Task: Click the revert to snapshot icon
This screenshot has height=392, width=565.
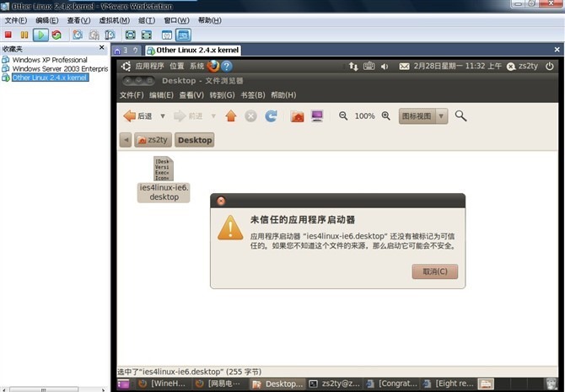Action: pyautogui.click(x=94, y=35)
